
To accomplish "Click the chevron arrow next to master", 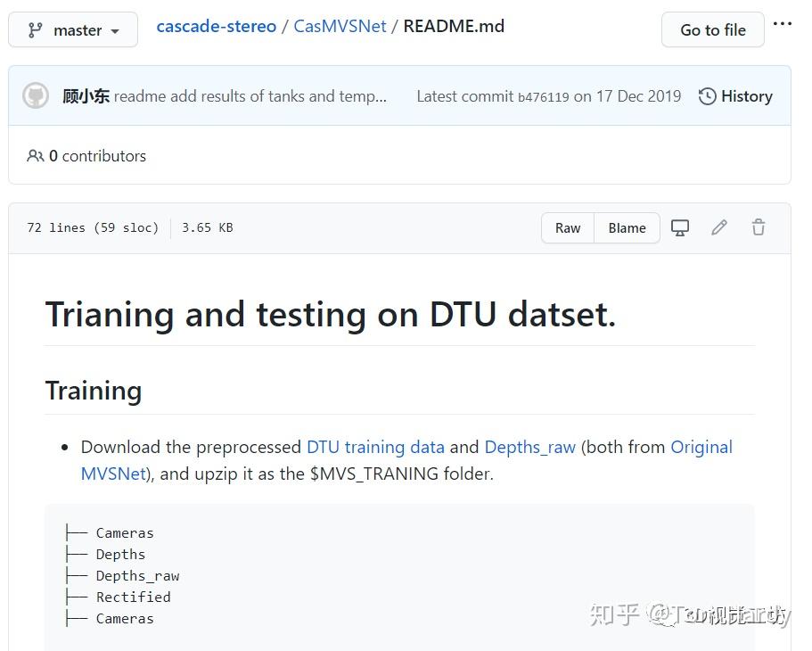I will (115, 29).
